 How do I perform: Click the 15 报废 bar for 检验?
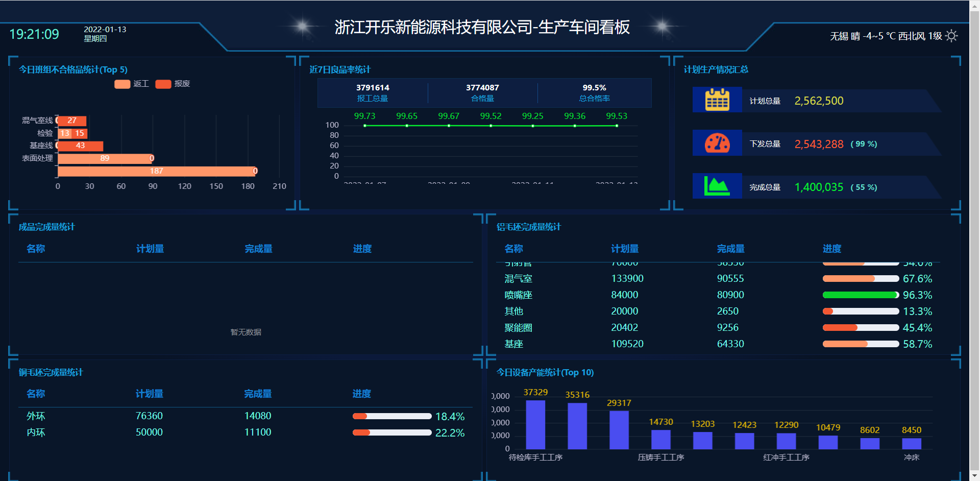80,133
